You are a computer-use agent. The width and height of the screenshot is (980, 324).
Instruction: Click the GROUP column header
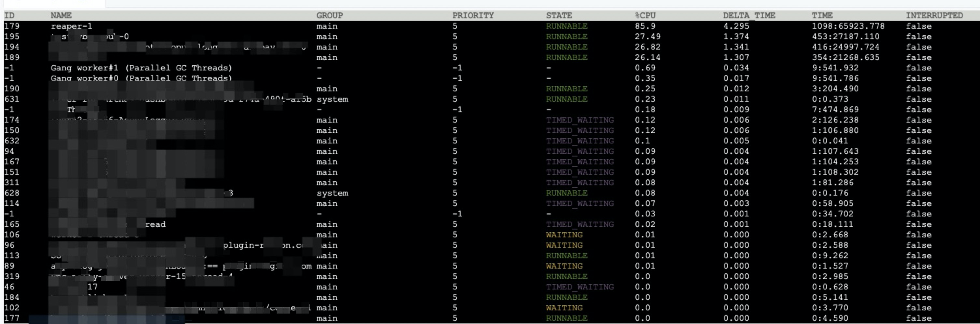point(329,16)
